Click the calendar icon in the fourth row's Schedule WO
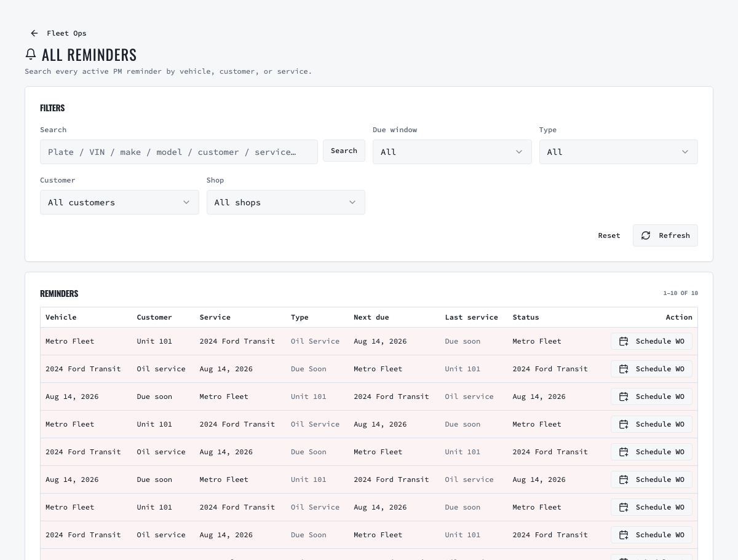738x560 pixels. [624, 424]
